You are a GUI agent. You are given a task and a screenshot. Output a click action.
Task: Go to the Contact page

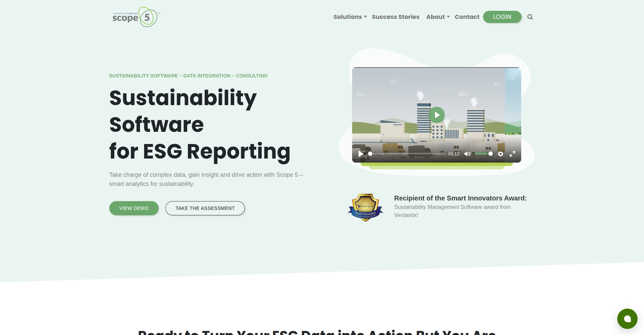(467, 17)
